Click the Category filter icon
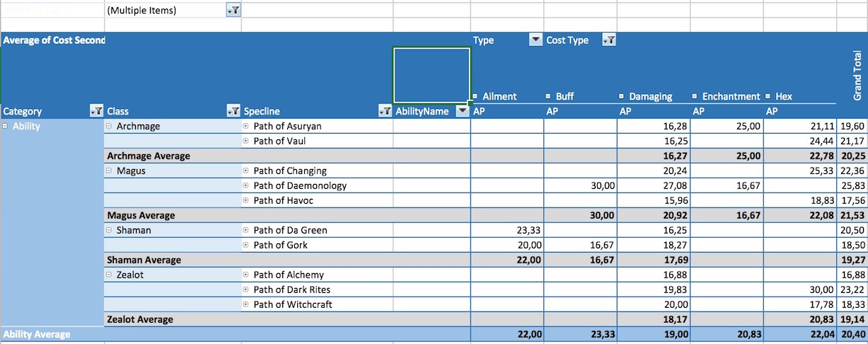 click(96, 111)
